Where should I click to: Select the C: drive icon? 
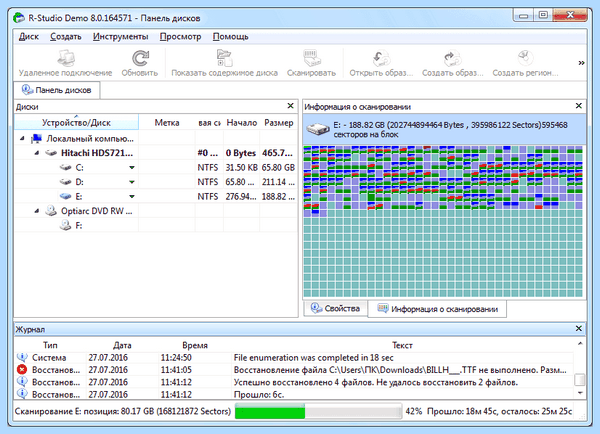coord(65,167)
